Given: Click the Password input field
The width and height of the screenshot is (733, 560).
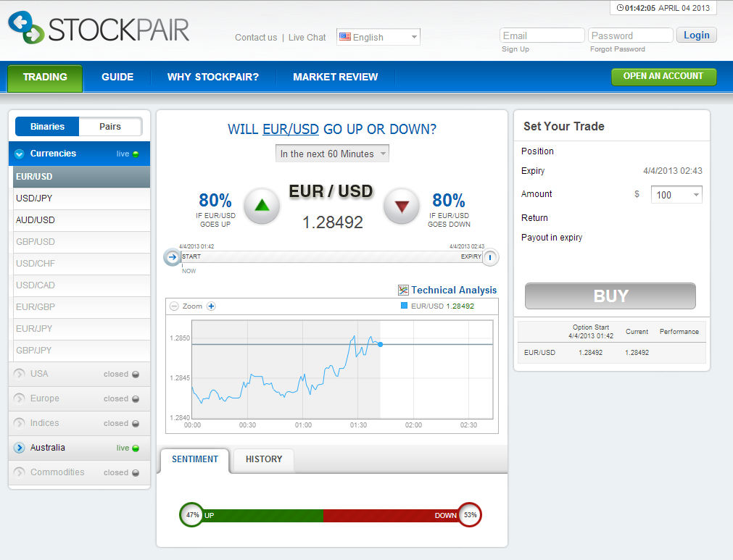Looking at the screenshot, I should [631, 35].
